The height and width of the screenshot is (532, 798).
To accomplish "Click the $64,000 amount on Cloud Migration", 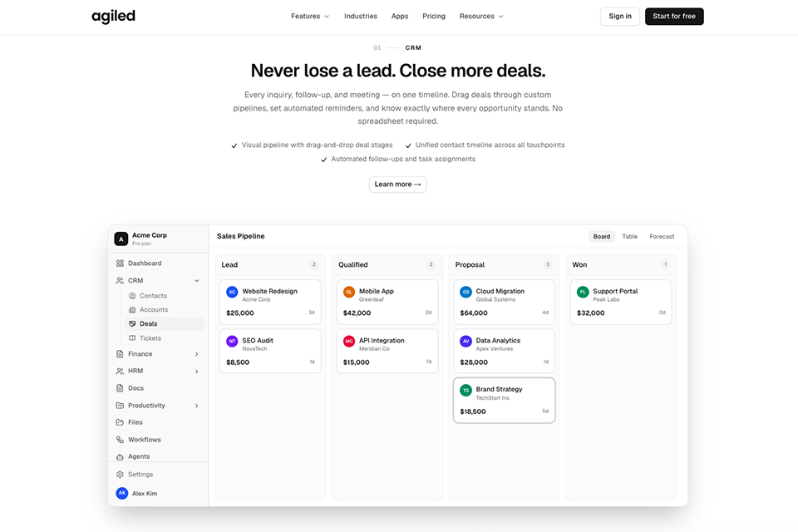I will (474, 313).
